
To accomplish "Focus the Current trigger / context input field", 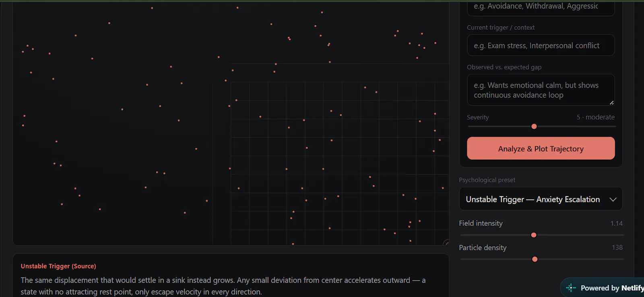I will click(x=541, y=45).
